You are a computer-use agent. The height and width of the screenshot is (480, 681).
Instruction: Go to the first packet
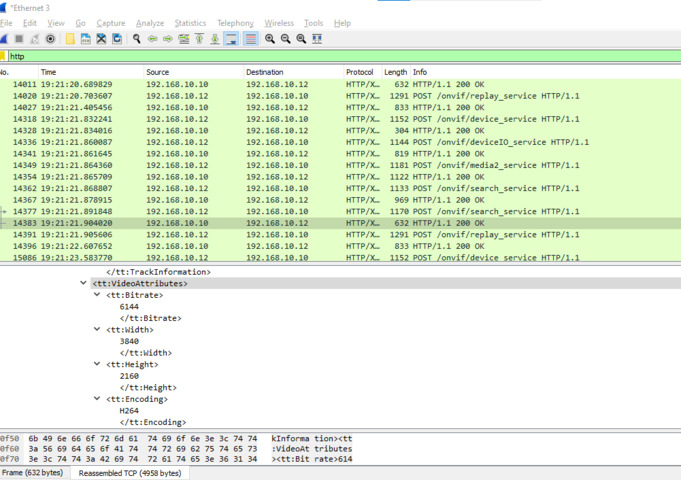point(200,39)
